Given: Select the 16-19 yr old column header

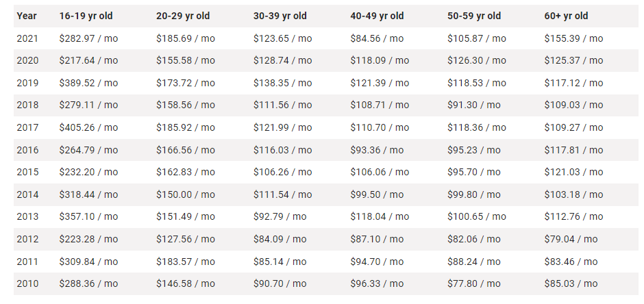Looking at the screenshot, I should point(86,16).
